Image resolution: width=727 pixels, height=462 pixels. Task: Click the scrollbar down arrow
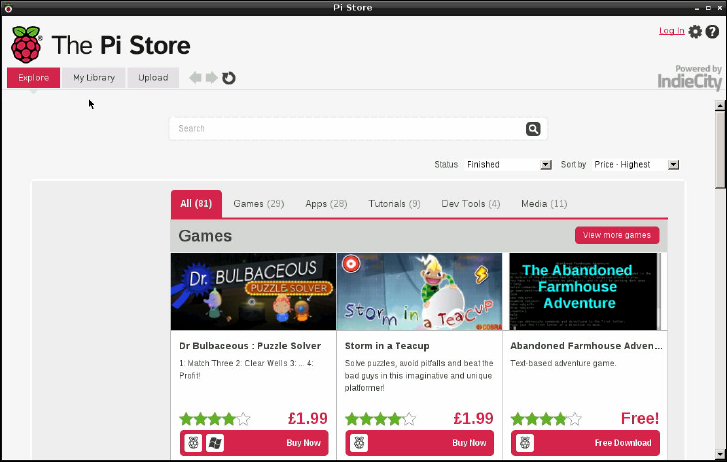[720, 454]
